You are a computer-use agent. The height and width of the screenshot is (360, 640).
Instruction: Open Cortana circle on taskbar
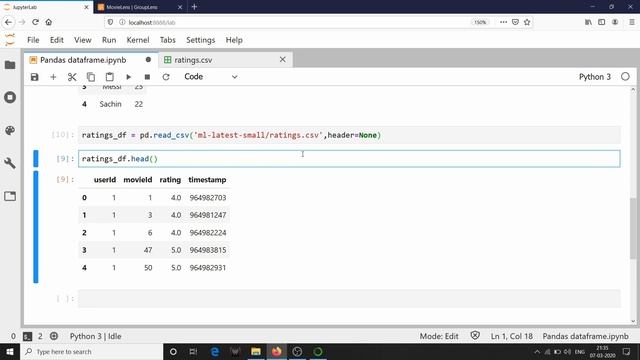pyautogui.click(x=173, y=351)
